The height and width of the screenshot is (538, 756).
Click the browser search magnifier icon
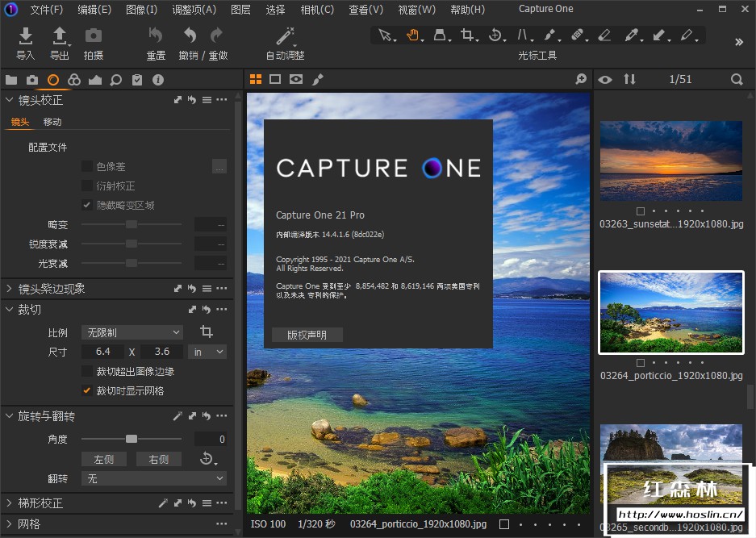(736, 79)
